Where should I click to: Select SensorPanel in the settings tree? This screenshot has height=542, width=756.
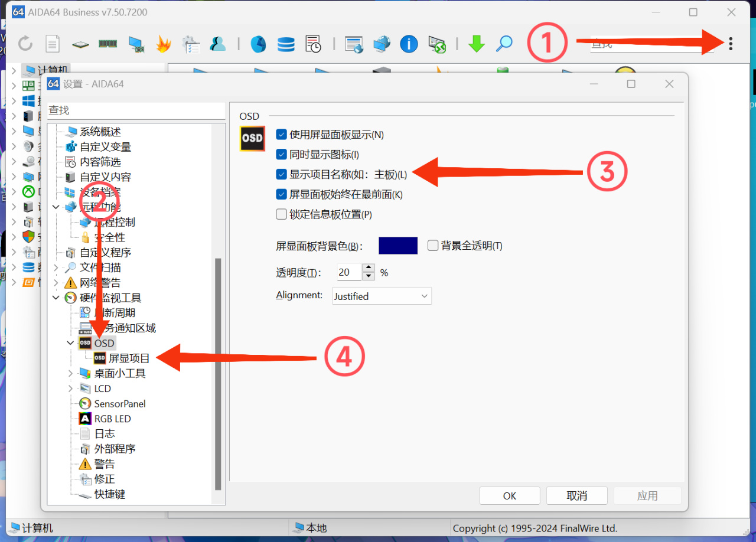[120, 403]
